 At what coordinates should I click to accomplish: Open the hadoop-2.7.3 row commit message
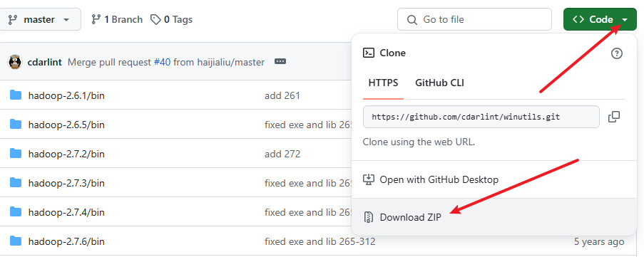click(308, 183)
